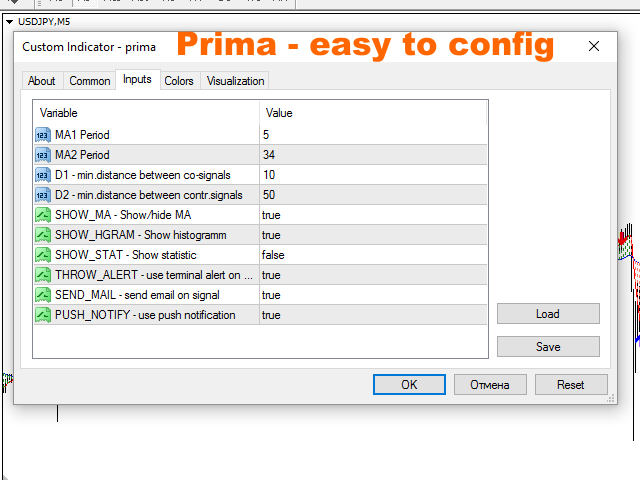The image size is (640, 480).
Task: Reset inputs with the Reset button
Action: (570, 385)
